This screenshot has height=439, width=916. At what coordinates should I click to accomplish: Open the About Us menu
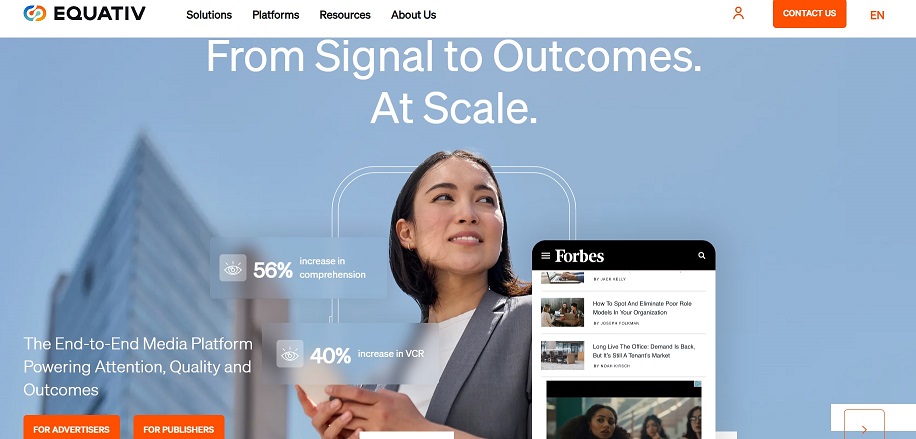pyautogui.click(x=414, y=15)
